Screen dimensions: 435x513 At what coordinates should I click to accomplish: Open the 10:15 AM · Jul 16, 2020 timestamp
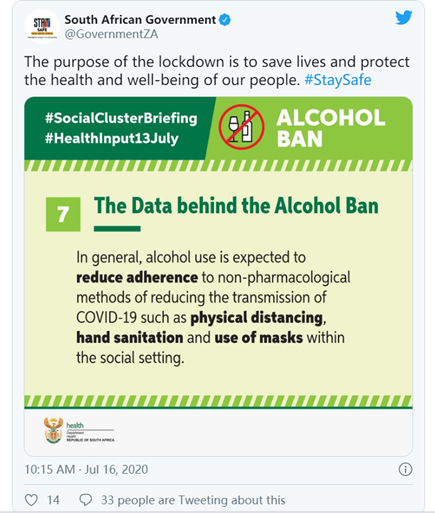tap(86, 469)
